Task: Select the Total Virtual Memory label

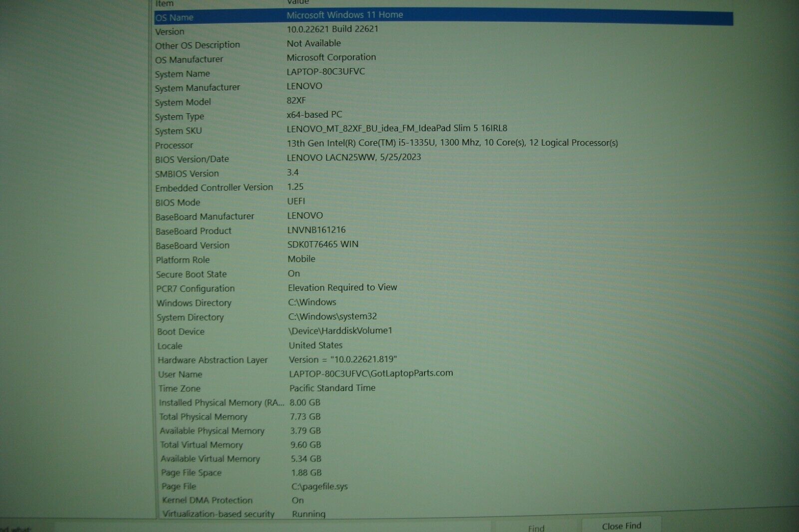Action: coord(201,445)
